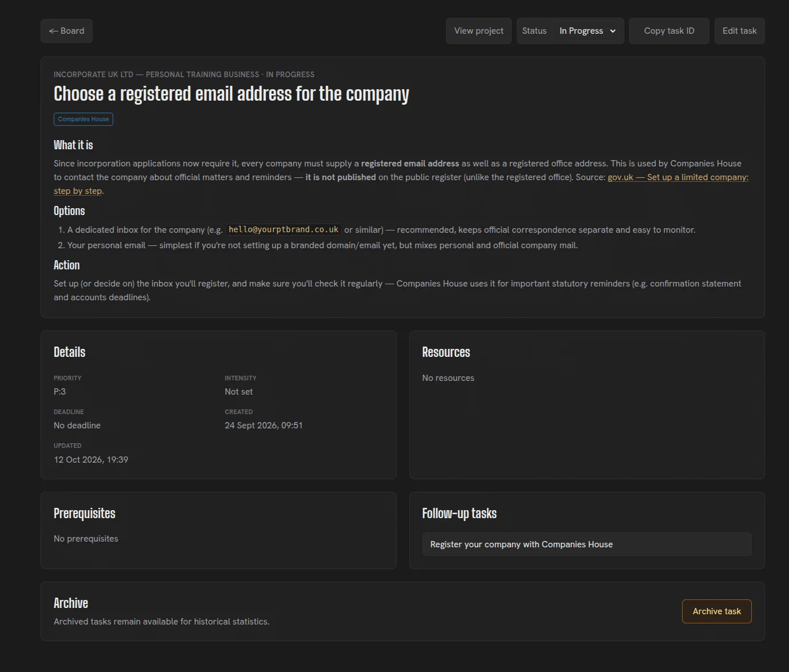Click the Companies House tag
789x672 pixels.
(83, 119)
